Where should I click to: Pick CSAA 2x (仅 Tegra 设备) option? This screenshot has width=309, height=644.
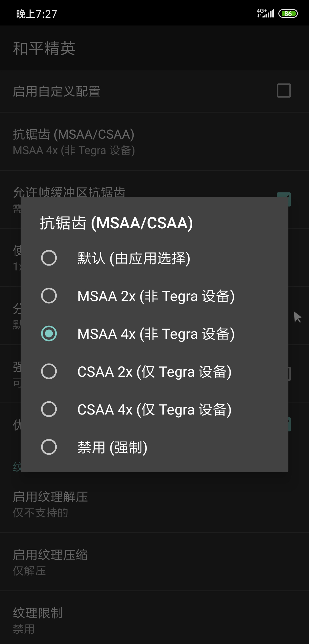[49, 371]
